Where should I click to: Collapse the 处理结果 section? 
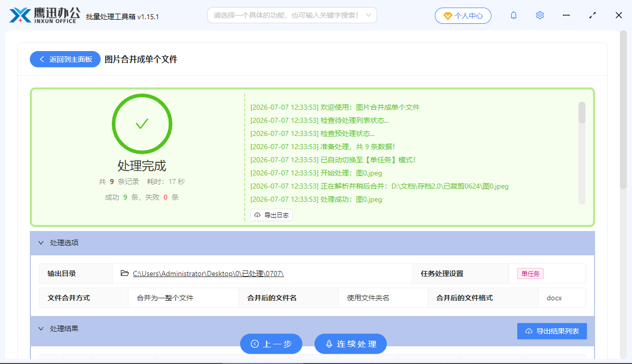point(41,329)
